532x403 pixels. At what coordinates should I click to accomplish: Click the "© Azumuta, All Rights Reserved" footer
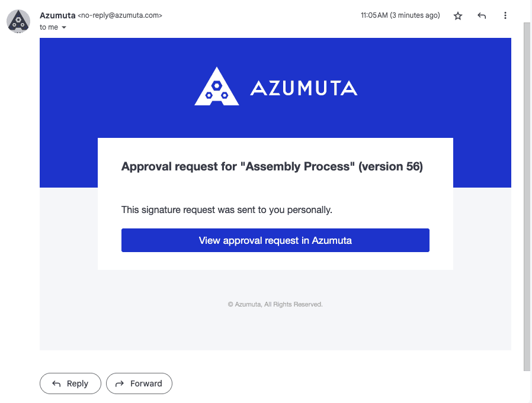click(275, 304)
